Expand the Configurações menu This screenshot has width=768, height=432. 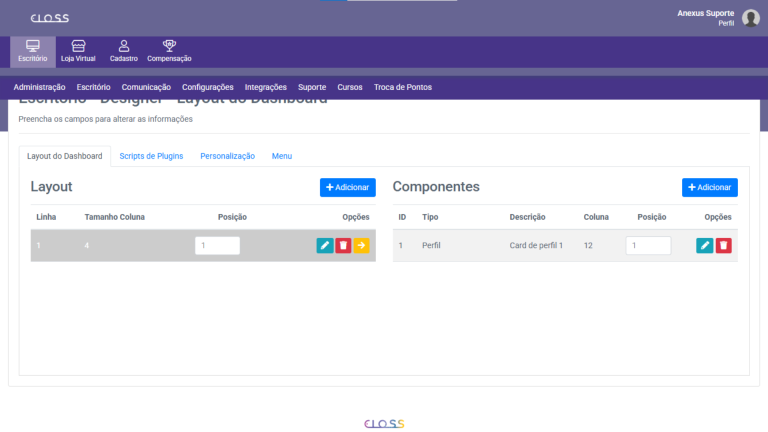pyautogui.click(x=208, y=87)
